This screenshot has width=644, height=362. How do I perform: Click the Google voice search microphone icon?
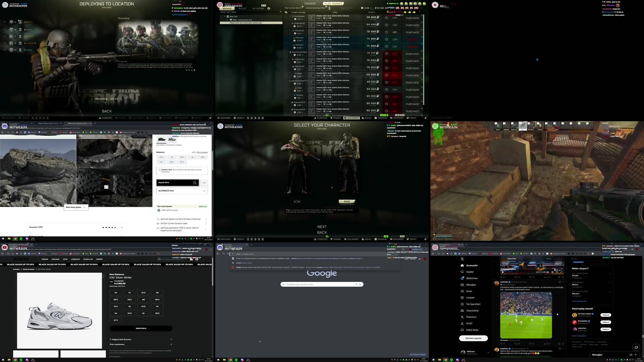[356, 284]
